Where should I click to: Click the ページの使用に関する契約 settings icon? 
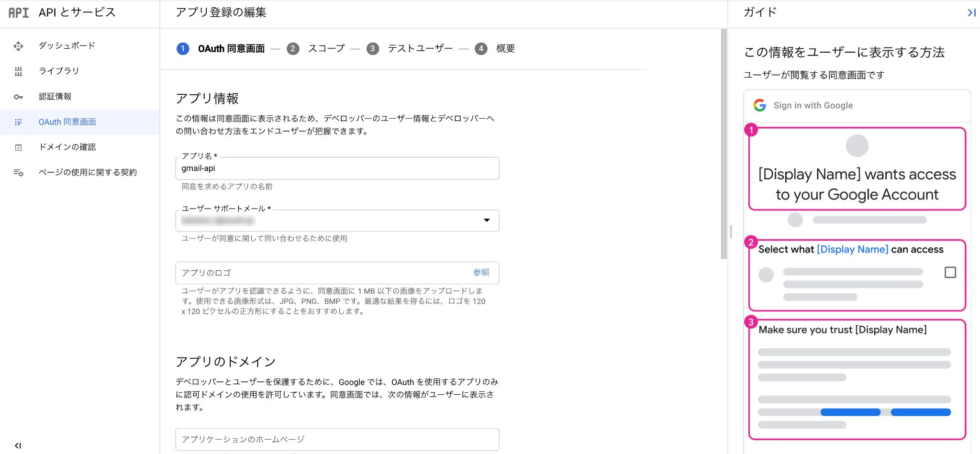[x=18, y=173]
